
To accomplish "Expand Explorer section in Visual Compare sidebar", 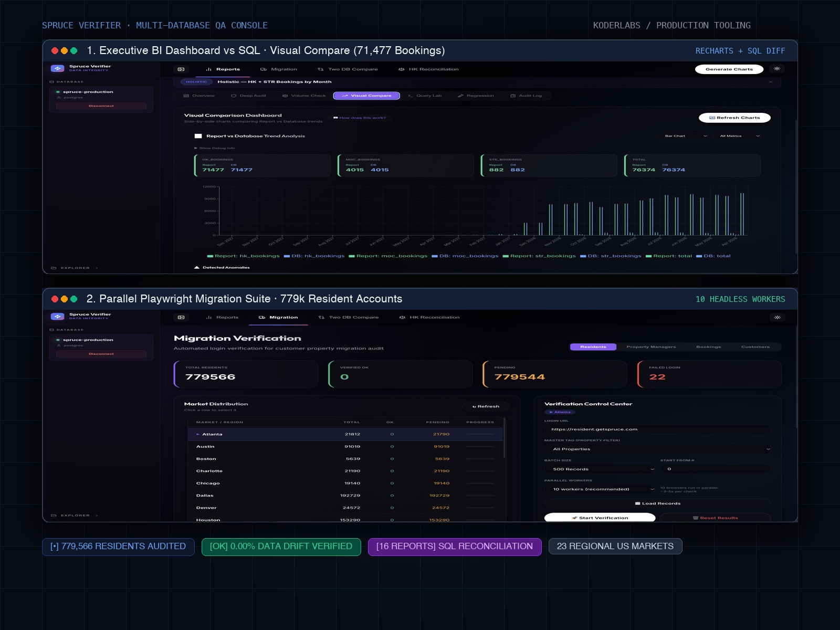I will (75, 268).
